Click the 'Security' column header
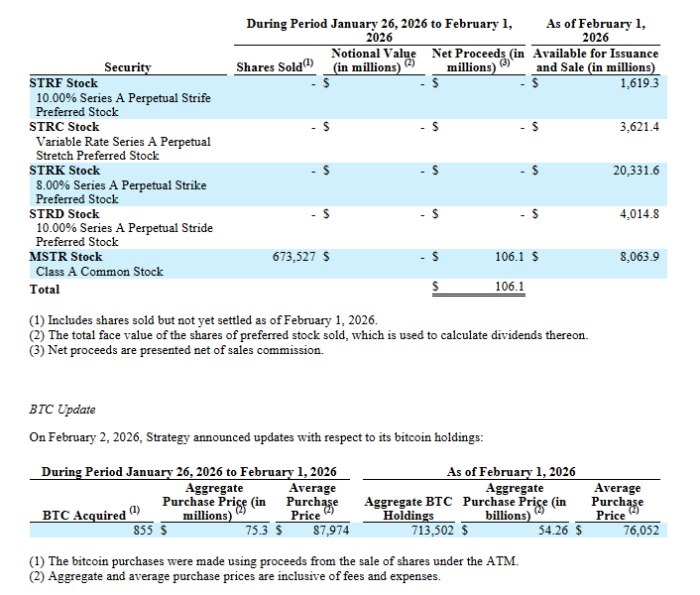Viewport: 700px width, 595px height. click(128, 67)
